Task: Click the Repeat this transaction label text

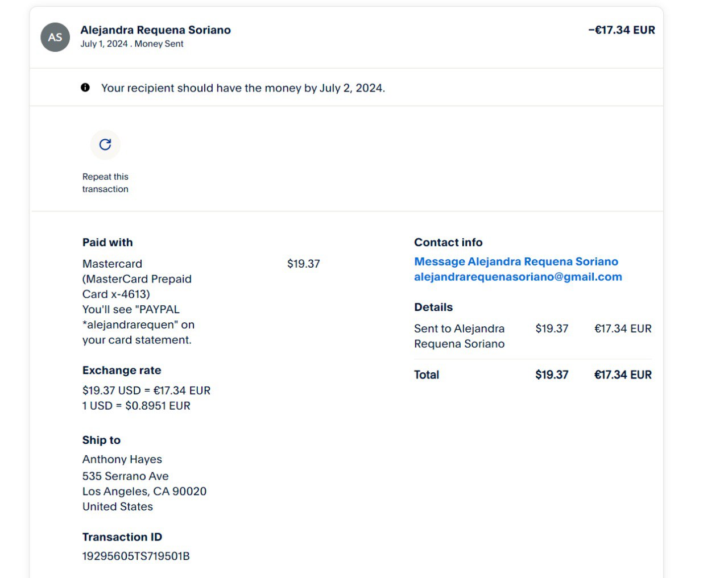Action: [x=105, y=183]
